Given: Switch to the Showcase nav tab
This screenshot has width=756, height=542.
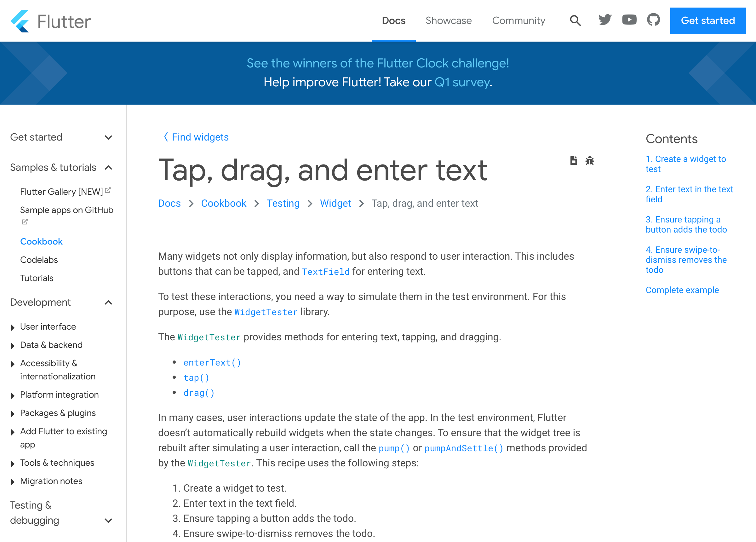Looking at the screenshot, I should point(448,21).
